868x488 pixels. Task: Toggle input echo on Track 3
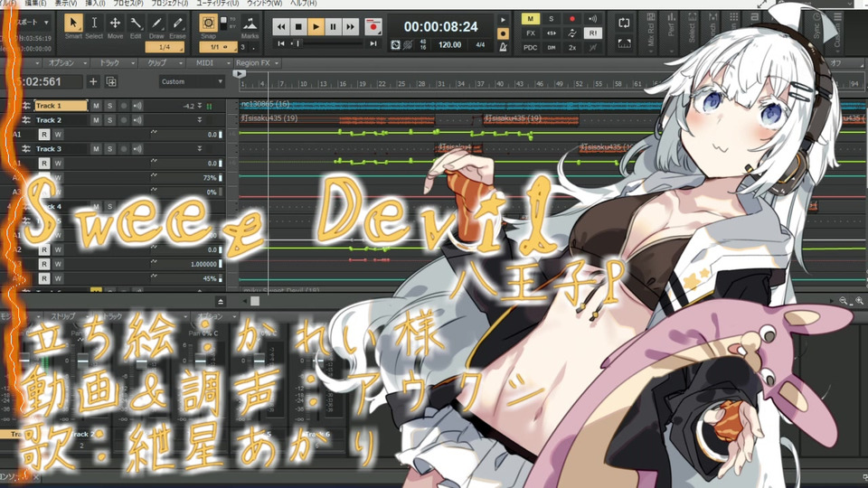[x=137, y=149]
